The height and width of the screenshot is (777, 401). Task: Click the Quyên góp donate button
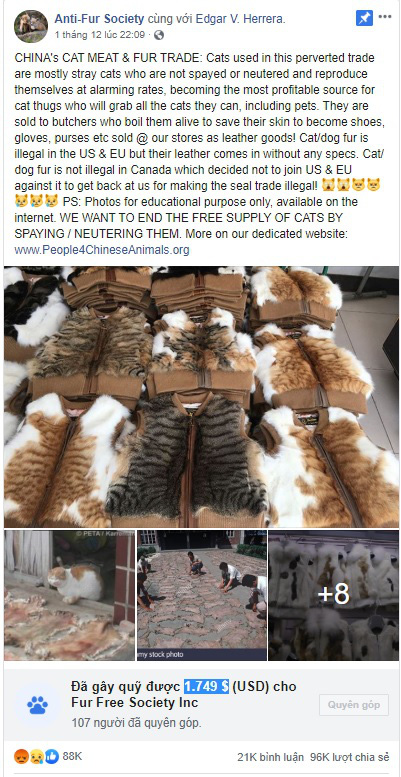point(354,705)
